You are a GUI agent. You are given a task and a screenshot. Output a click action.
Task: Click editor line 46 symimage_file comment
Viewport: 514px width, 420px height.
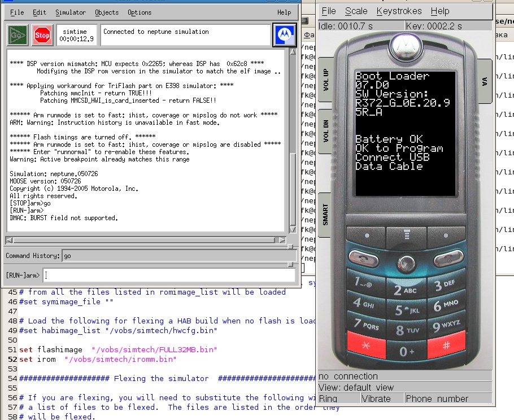click(66, 301)
